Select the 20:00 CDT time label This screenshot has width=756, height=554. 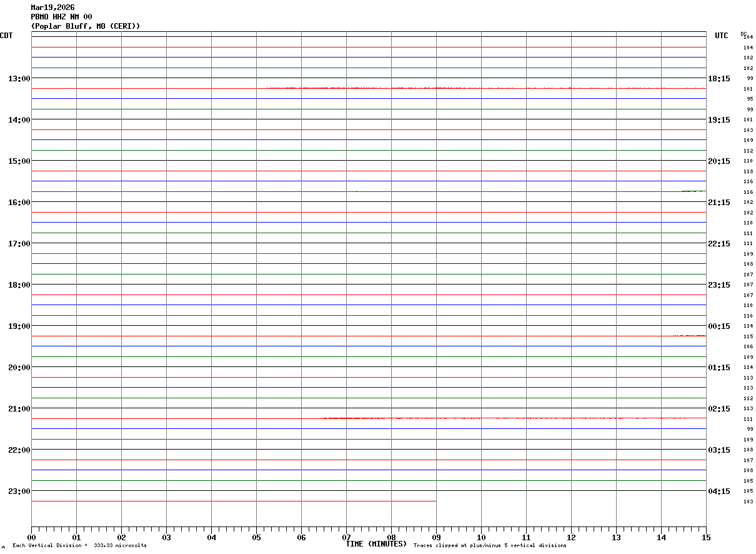19,368
